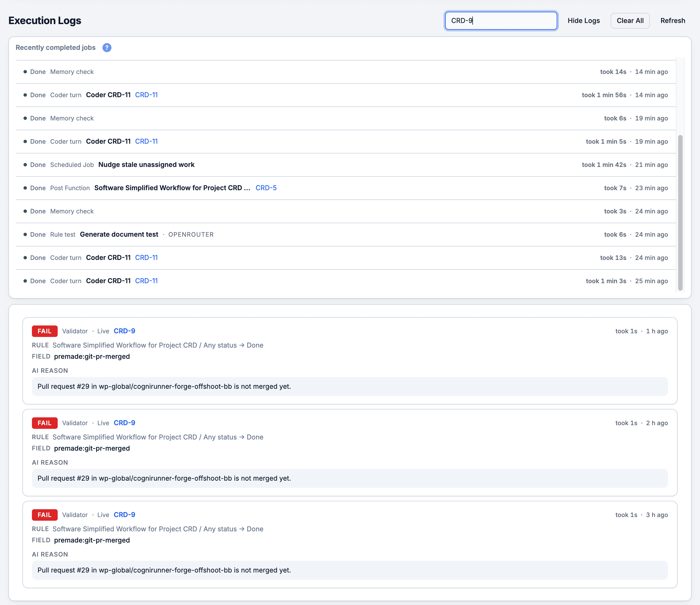
Task: Click the Hide Logs button
Action: 584,21
